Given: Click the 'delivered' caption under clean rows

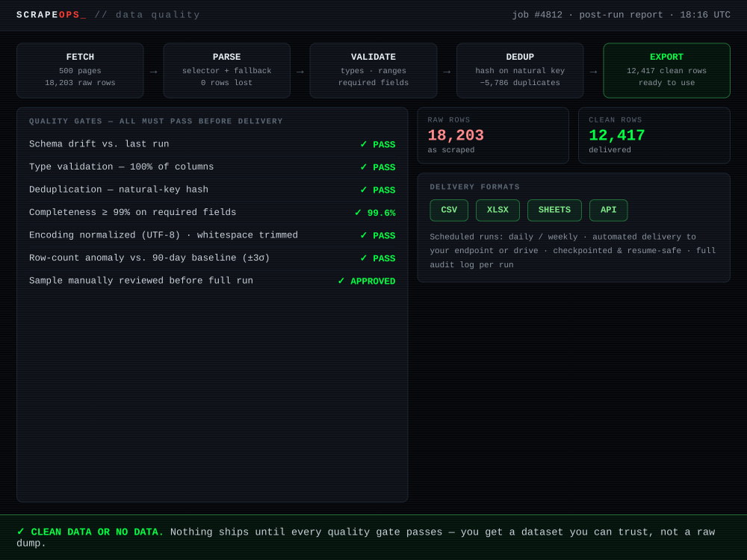Looking at the screenshot, I should pyautogui.click(x=610, y=150).
